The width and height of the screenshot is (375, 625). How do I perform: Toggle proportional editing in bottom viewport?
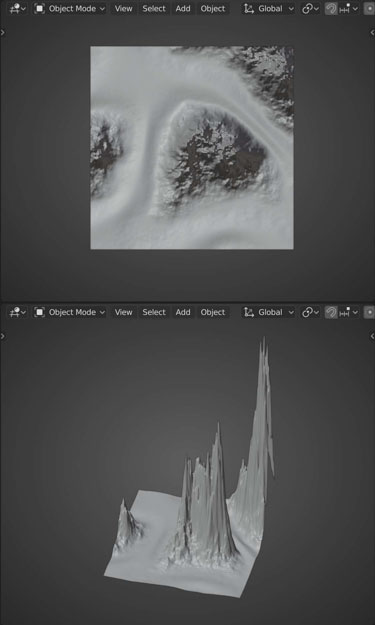[369, 312]
